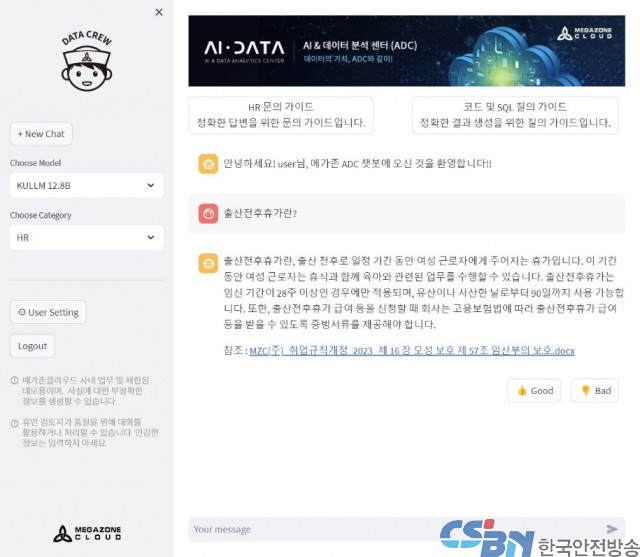Screen dimensions: 640x557
Task: Open the Choose Model dropdown showing KULLM 12.8B
Action: coord(87,186)
